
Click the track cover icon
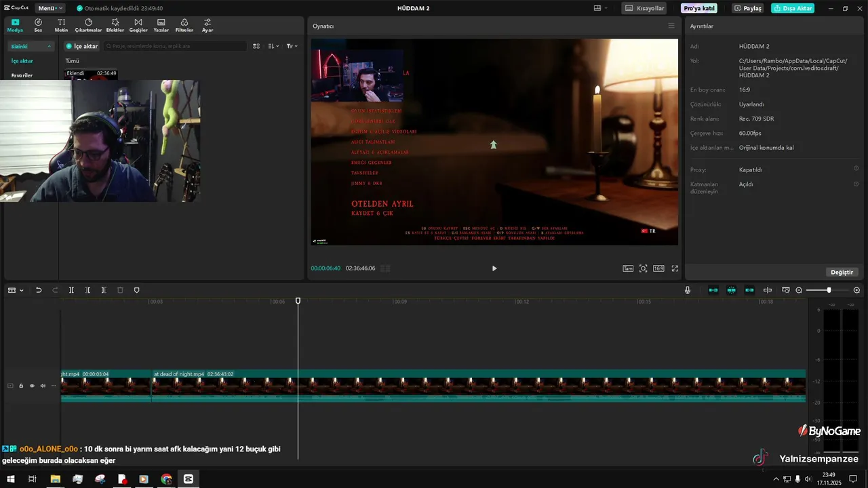tap(10, 386)
